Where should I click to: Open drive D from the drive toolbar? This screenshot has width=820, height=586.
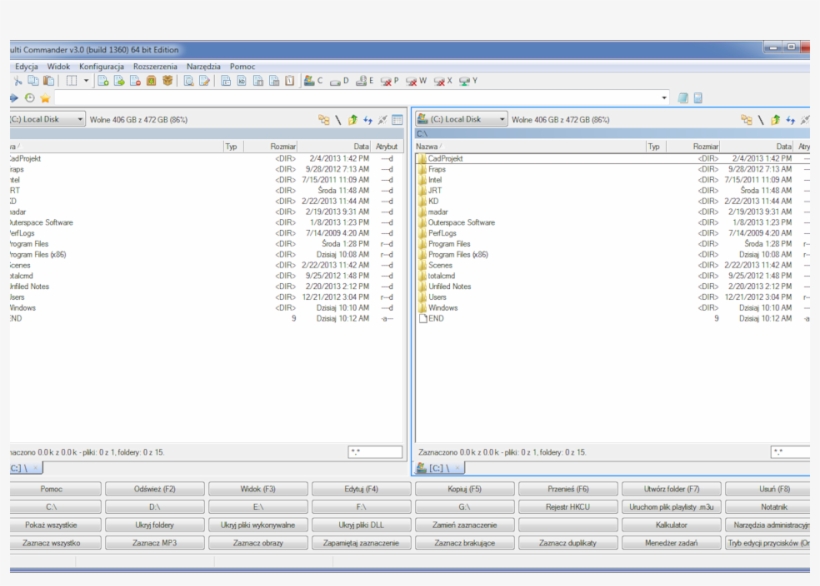339,81
